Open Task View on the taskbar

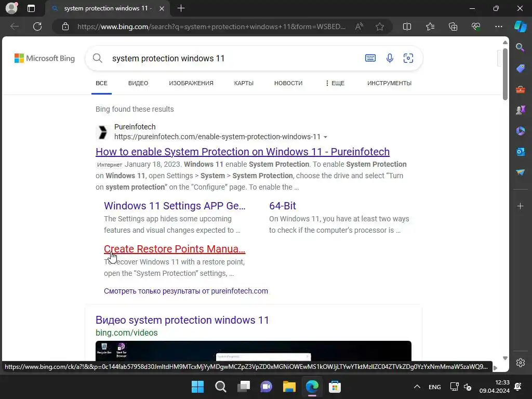(x=243, y=387)
